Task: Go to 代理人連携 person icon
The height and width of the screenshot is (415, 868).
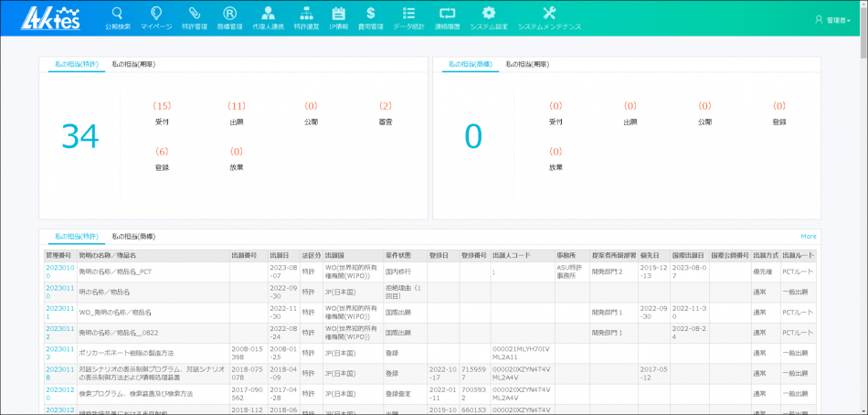Action: click(x=268, y=14)
